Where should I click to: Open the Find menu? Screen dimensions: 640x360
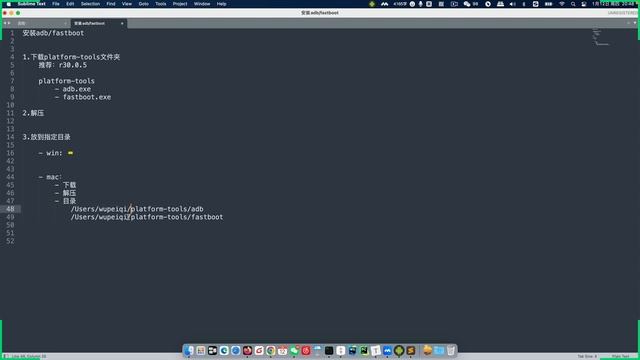point(111,4)
